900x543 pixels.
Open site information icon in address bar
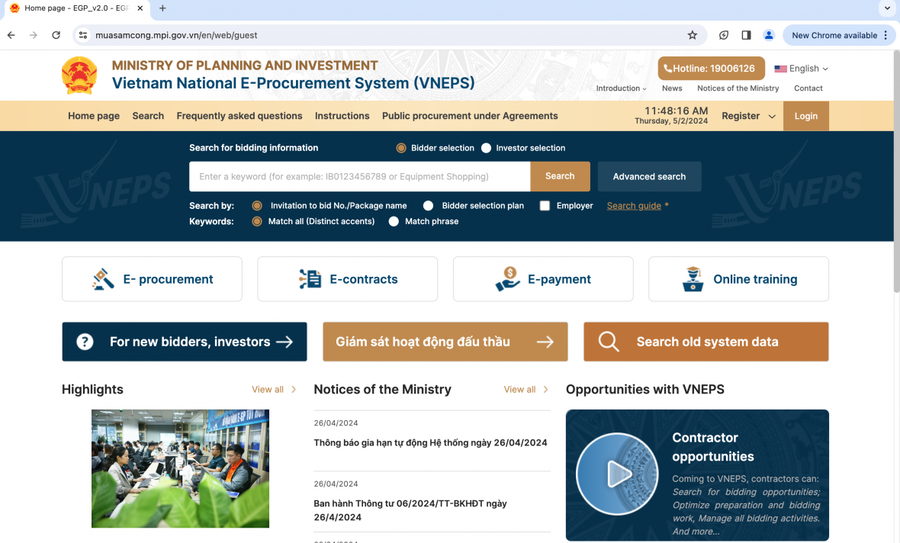83,35
